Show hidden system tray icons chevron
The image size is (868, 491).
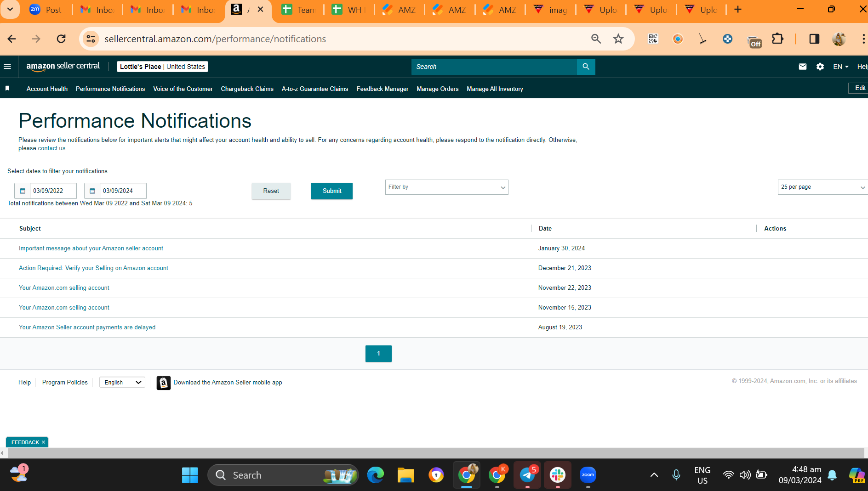pyautogui.click(x=654, y=475)
